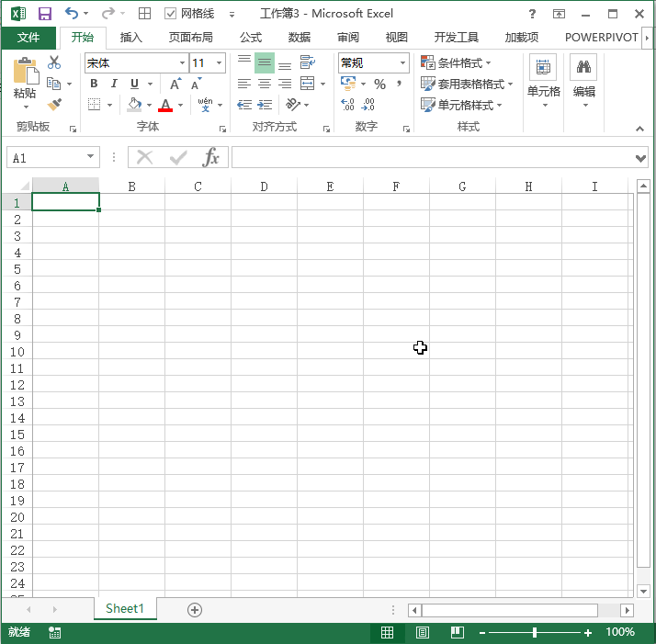Image resolution: width=656 pixels, height=644 pixels.
Task: Increase the indent level
Action: [x=265, y=105]
